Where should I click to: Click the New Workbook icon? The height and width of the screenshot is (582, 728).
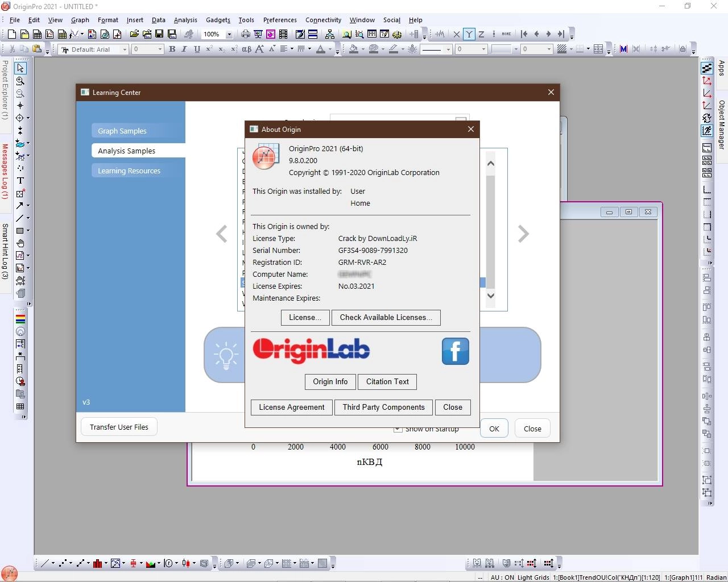[x=37, y=34]
